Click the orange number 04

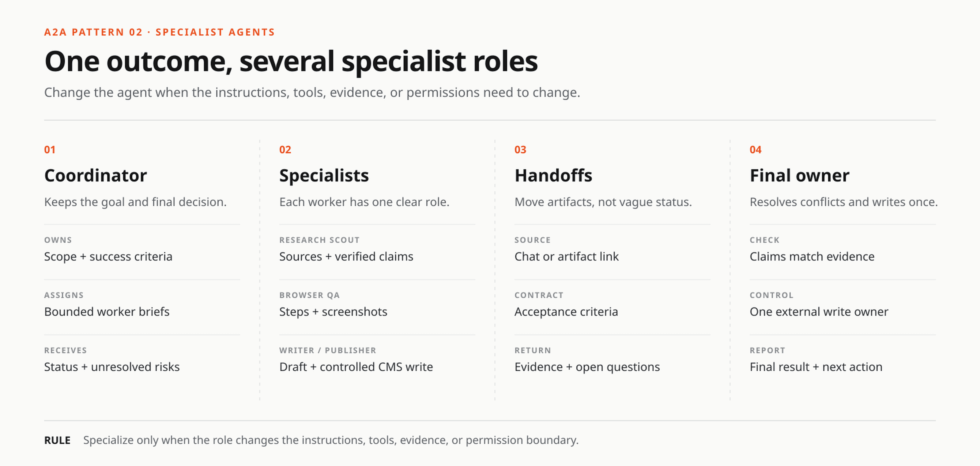[756, 150]
